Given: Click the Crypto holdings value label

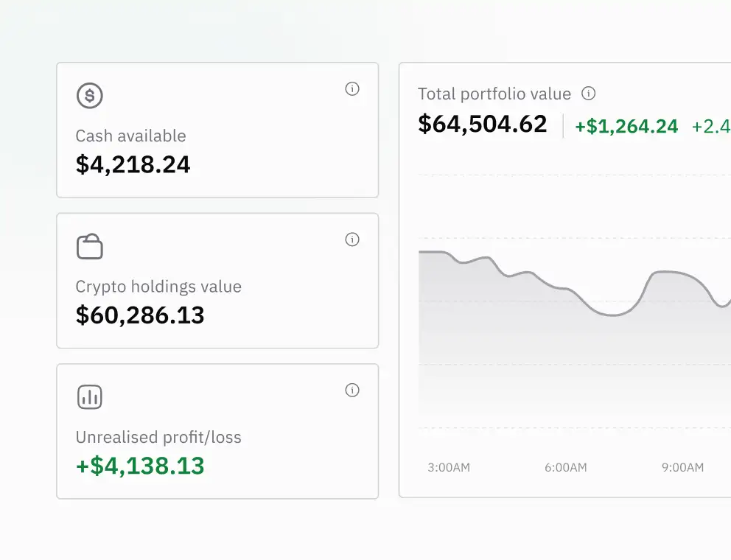Looking at the screenshot, I should coord(158,287).
